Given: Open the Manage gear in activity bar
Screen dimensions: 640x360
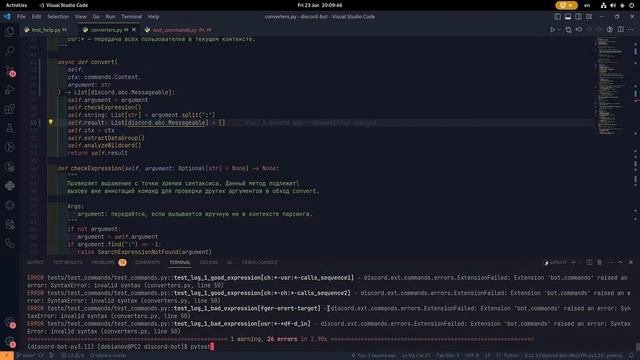Looking at the screenshot, I should [10, 342].
